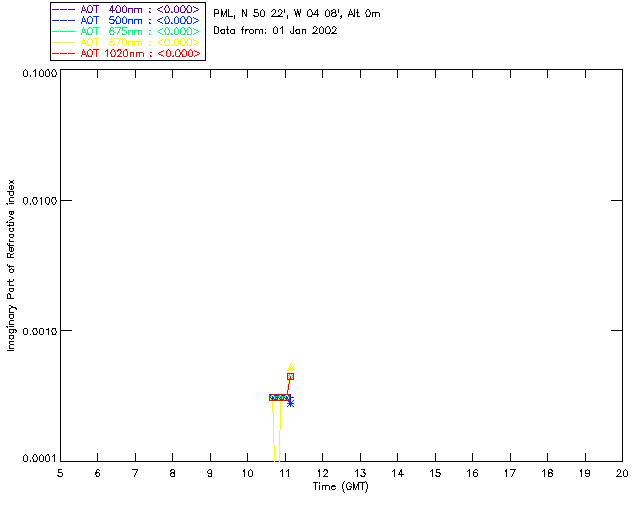Click the x-axis tick label 20
The height and width of the screenshot is (512, 640).
(x=622, y=473)
